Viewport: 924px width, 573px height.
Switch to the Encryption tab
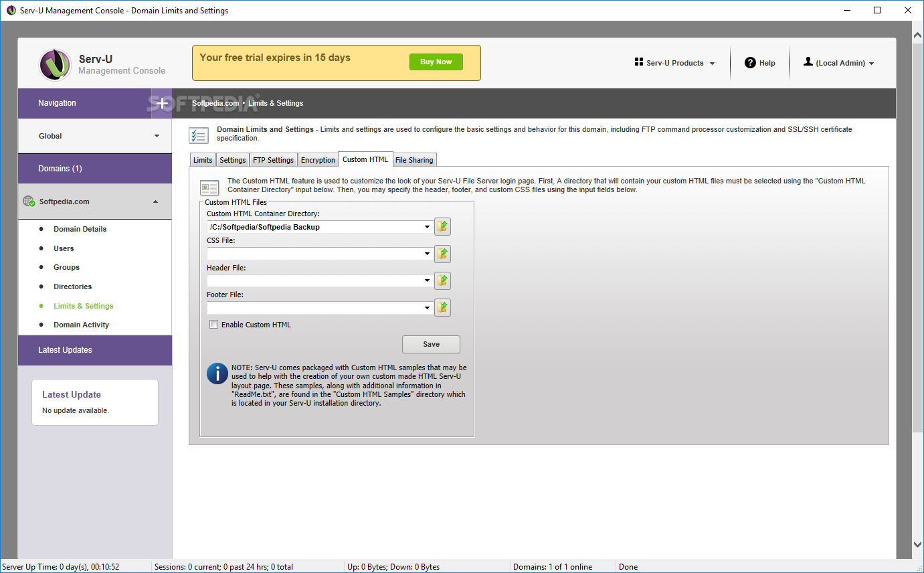pyautogui.click(x=318, y=160)
